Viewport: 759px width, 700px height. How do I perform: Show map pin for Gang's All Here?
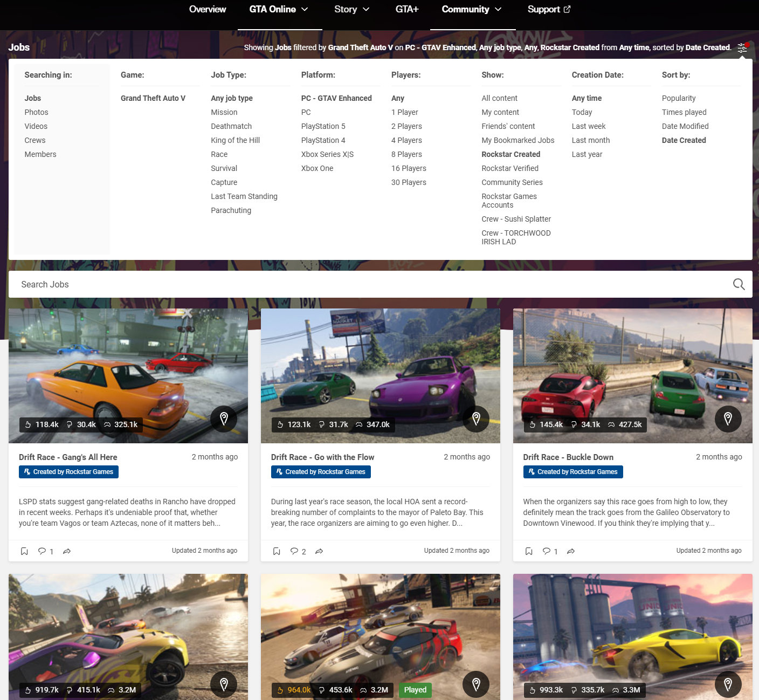pos(224,418)
